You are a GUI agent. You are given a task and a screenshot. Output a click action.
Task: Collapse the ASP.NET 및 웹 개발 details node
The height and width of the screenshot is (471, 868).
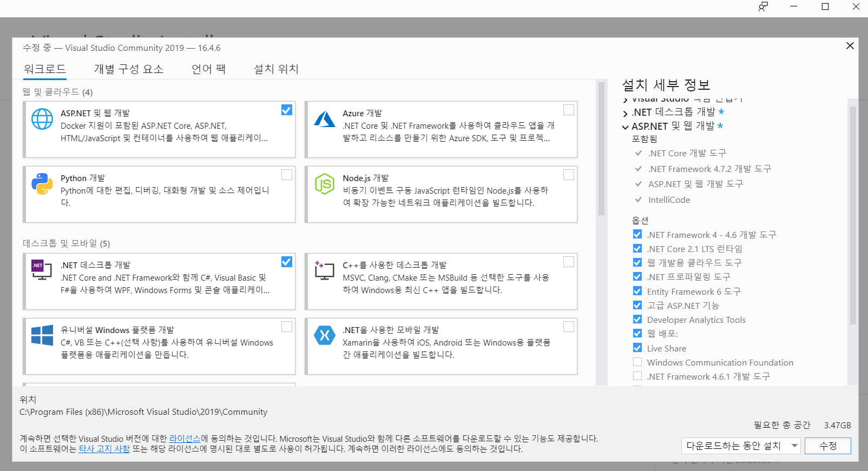[626, 127]
